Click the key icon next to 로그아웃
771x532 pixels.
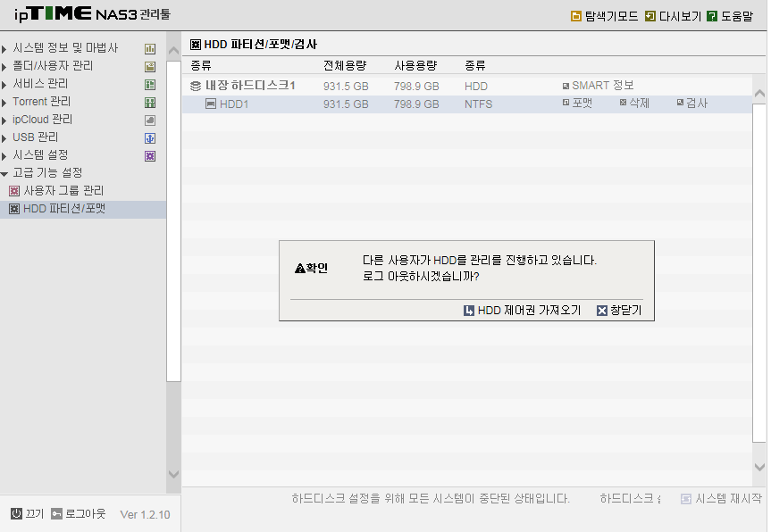click(x=56, y=513)
